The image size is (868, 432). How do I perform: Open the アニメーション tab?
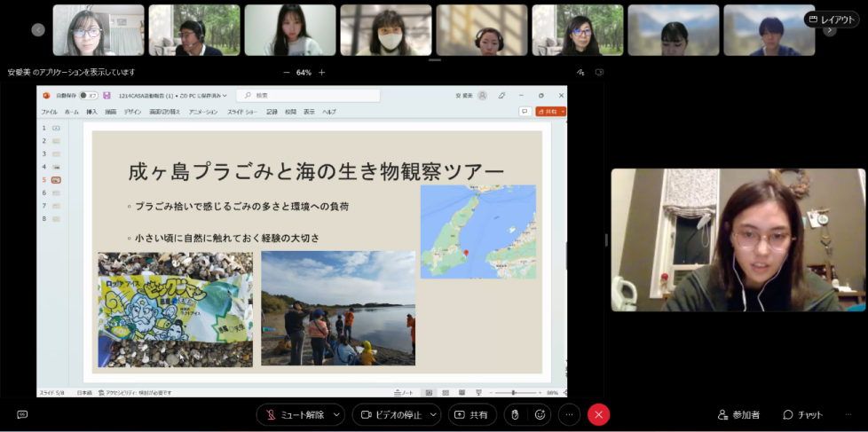coord(203,112)
